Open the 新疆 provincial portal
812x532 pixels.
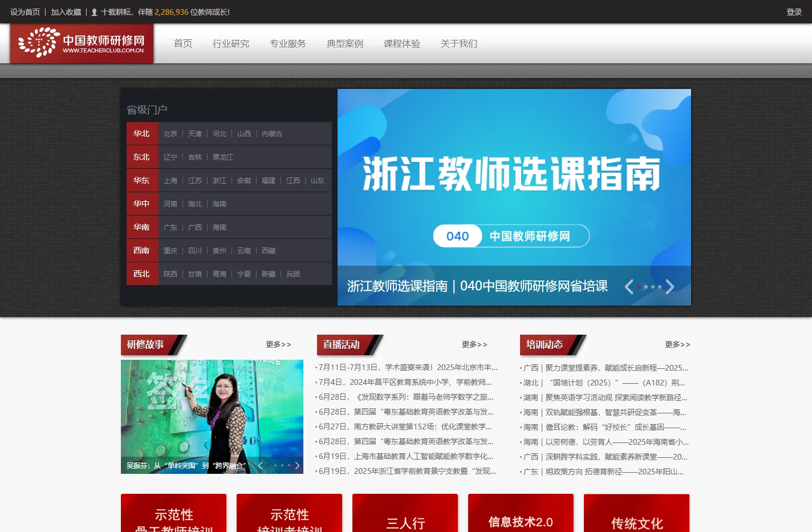click(x=269, y=274)
